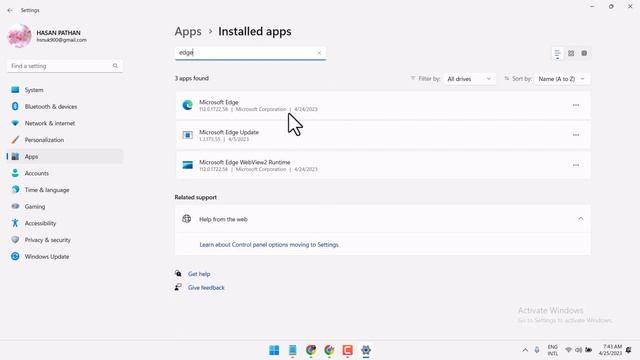Click the Wi-Fi network tray icon
The width and height of the screenshot is (640, 360).
(x=568, y=350)
